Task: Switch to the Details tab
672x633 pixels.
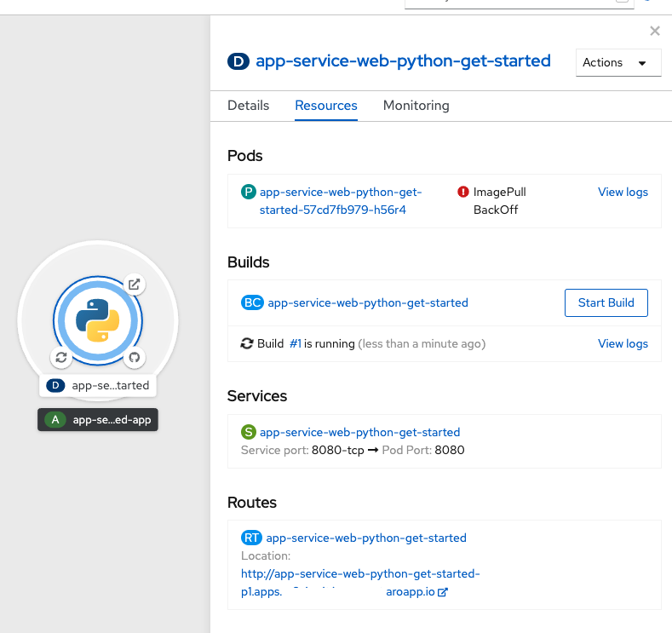Action: (248, 106)
